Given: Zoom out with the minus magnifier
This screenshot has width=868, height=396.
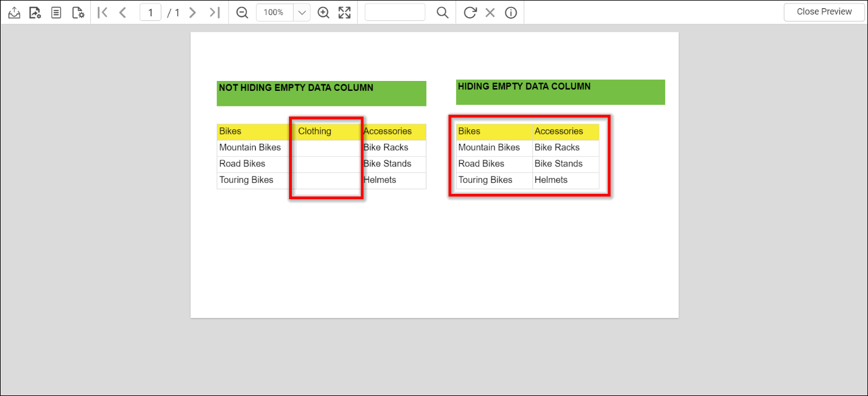Looking at the screenshot, I should 242,12.
